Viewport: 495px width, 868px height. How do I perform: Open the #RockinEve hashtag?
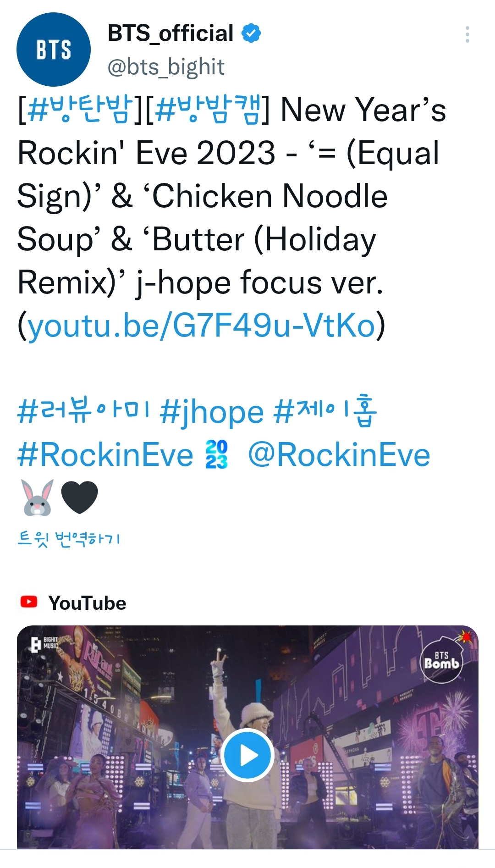tap(105, 455)
